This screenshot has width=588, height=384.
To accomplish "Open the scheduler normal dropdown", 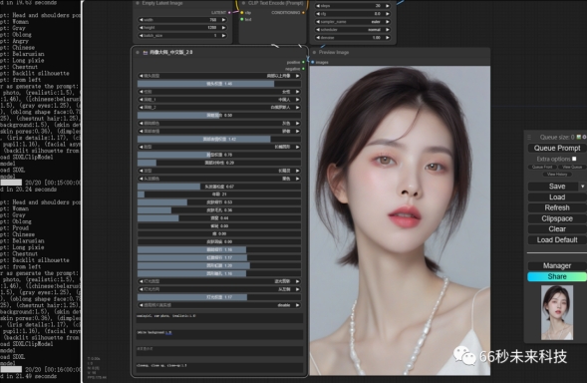I will 353,30.
